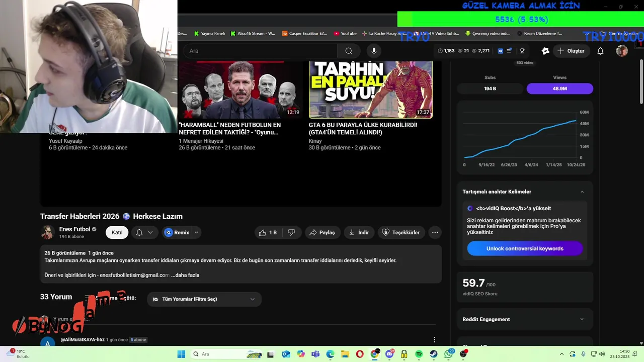The width and height of the screenshot is (644, 362).
Task: Select the Subs 194 B toggle
Action: 490,88
